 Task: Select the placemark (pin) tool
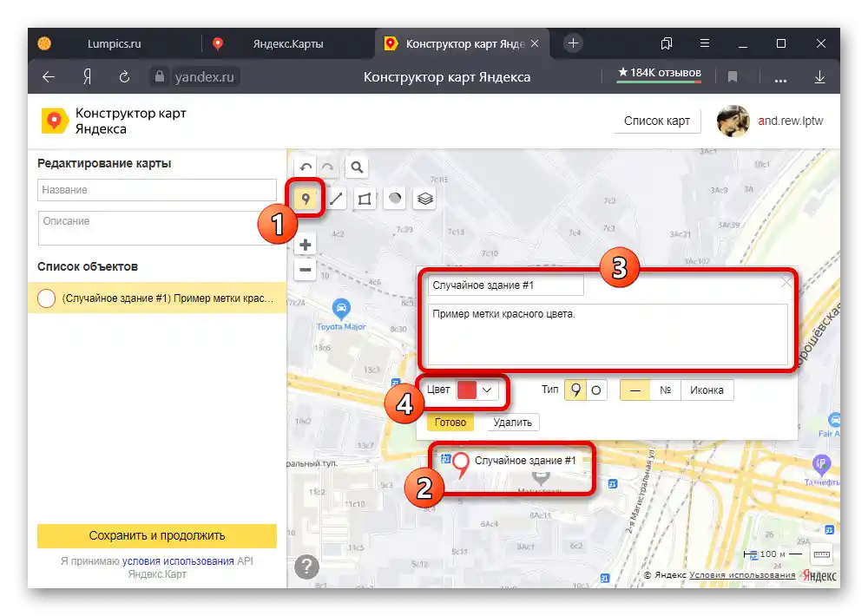click(306, 198)
